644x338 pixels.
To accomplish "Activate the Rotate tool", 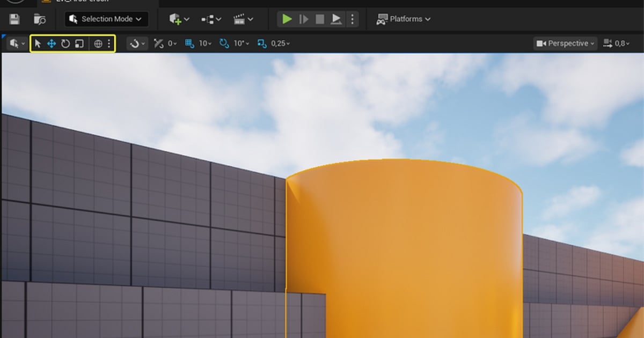I will 65,43.
